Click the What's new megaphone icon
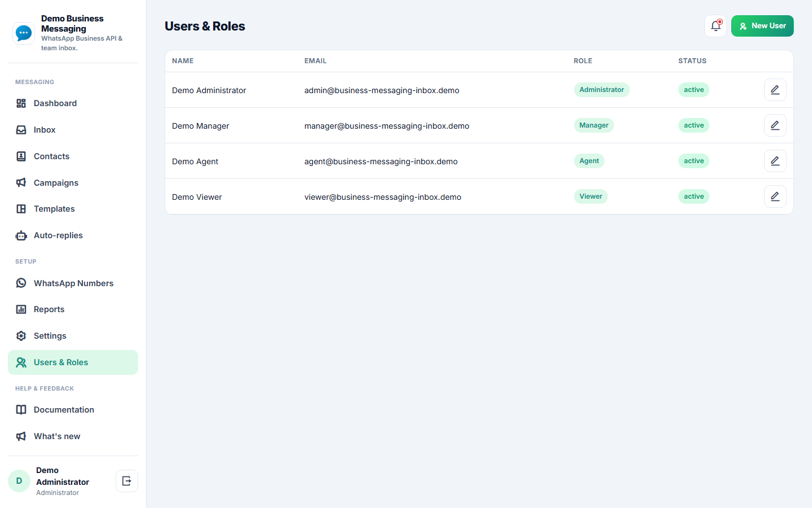 (21, 436)
